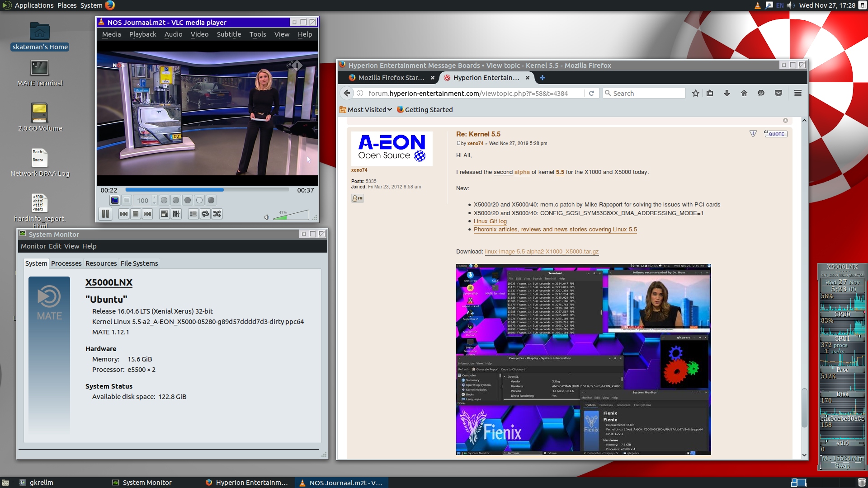Viewport: 868px width, 488px height.
Task: Switch to Processes tab in System Monitor
Action: [x=66, y=263]
